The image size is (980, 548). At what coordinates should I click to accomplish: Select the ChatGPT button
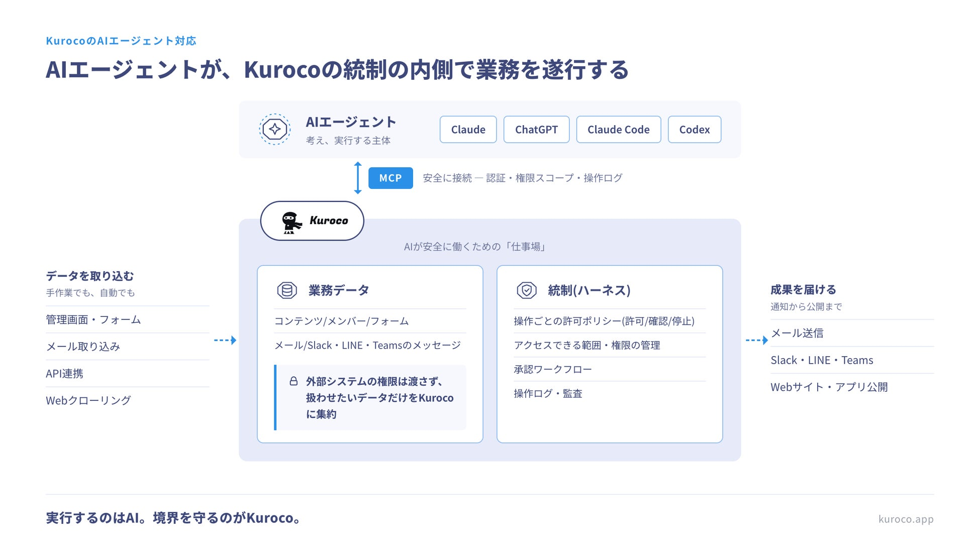point(536,130)
